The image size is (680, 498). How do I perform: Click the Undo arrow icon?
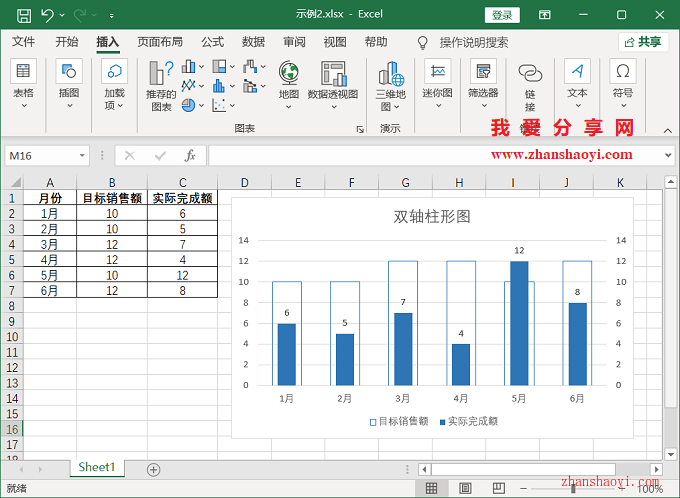tap(47, 16)
